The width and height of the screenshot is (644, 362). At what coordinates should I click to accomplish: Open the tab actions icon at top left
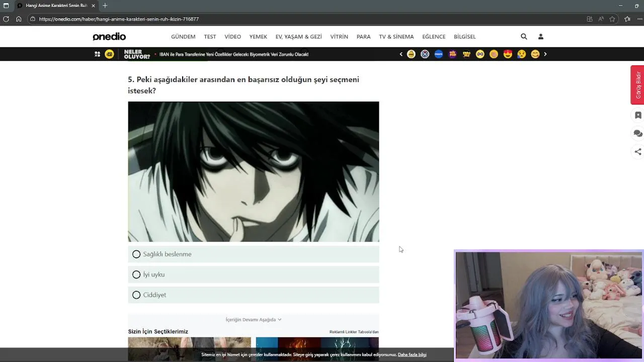[x=6, y=6]
